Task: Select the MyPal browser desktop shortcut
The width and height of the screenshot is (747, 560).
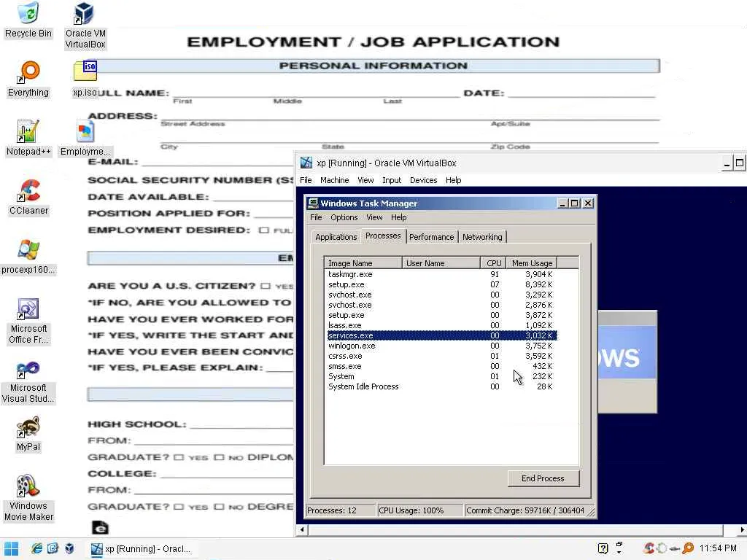Action: point(28,433)
